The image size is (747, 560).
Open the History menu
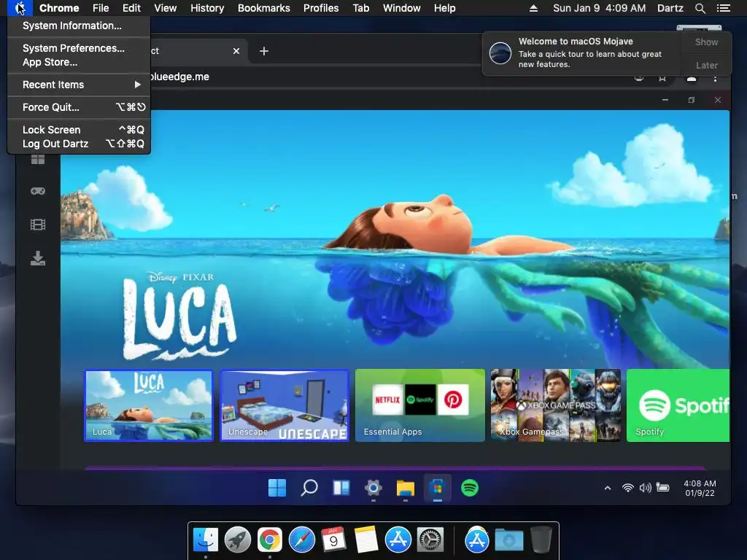[x=207, y=8]
